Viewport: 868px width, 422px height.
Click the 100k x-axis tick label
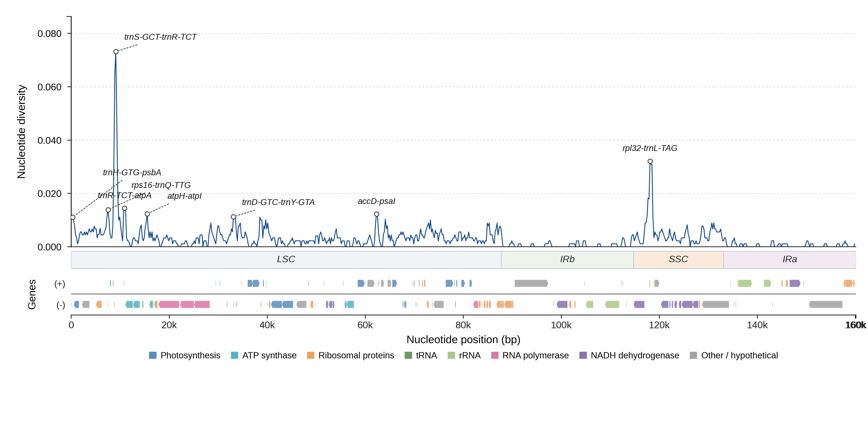click(561, 325)
